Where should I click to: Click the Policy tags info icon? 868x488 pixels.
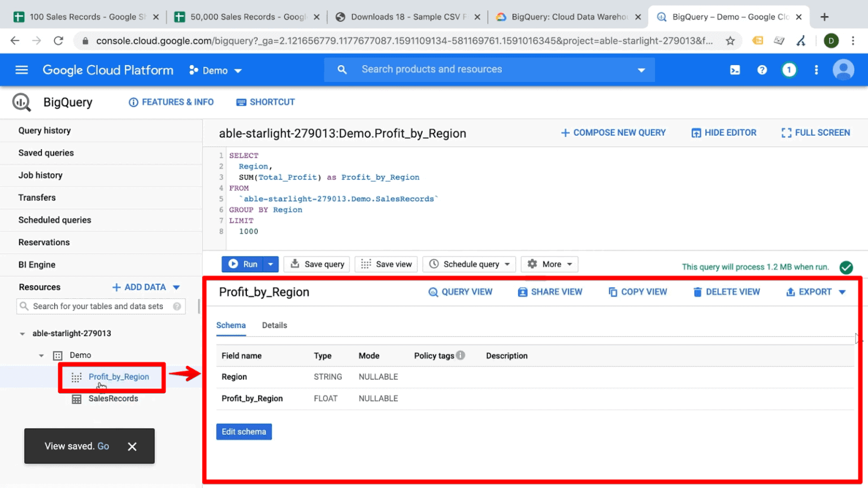click(460, 355)
